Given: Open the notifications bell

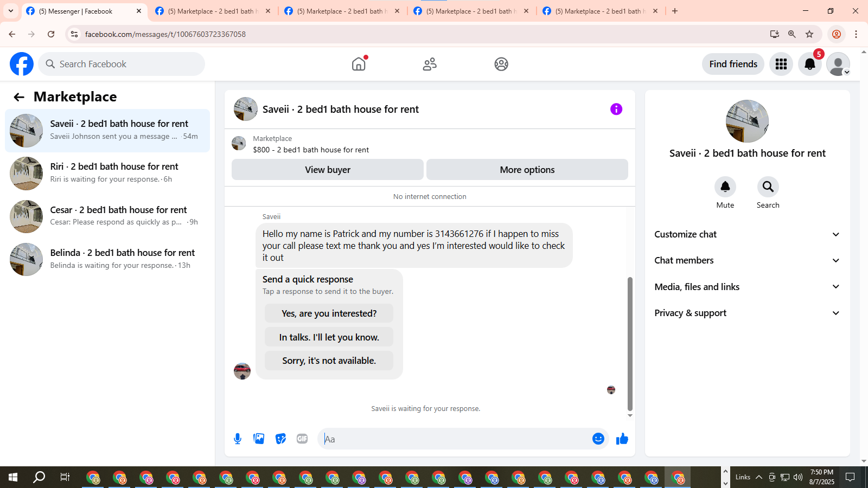Looking at the screenshot, I should point(810,64).
